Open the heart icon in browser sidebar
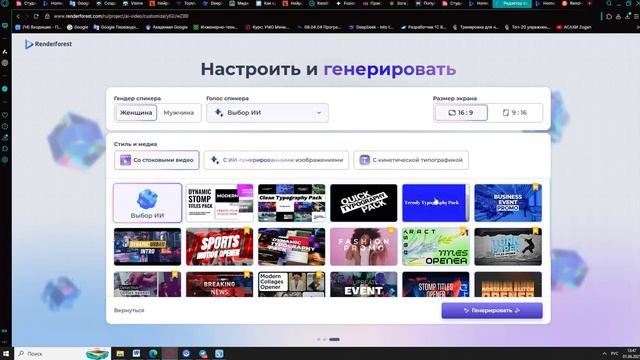 tap(5, 115)
